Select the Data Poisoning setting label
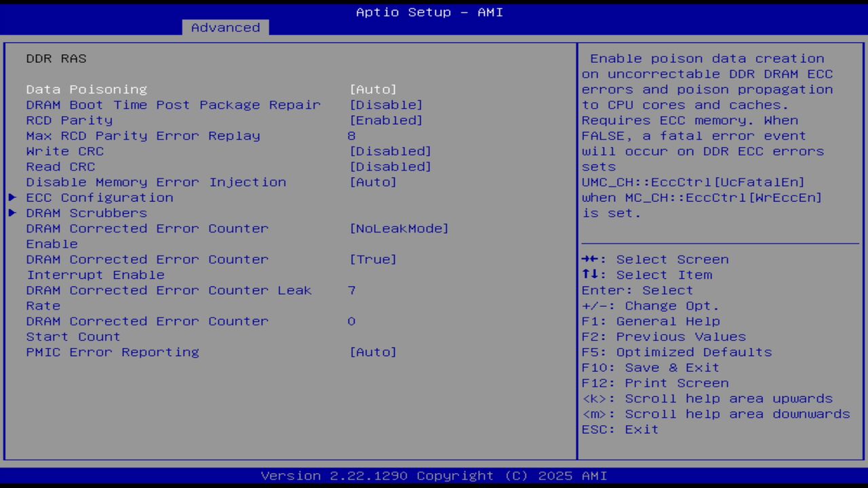This screenshot has height=488, width=868. click(x=87, y=89)
